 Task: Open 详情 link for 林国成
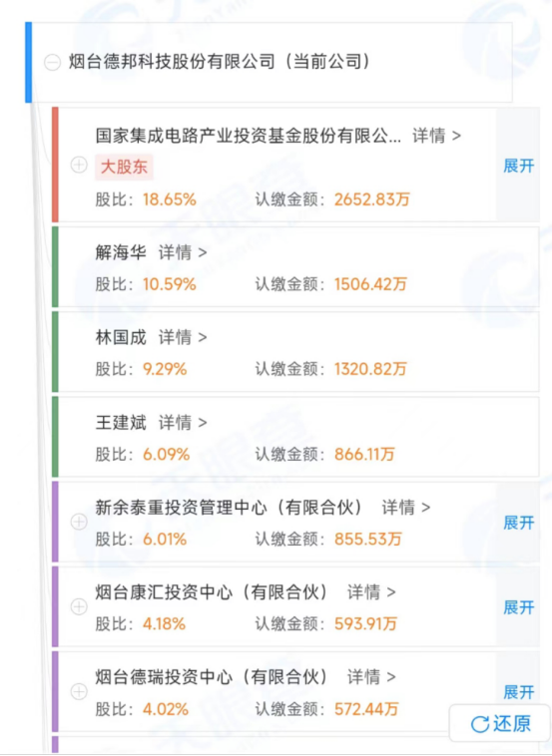click(x=183, y=337)
